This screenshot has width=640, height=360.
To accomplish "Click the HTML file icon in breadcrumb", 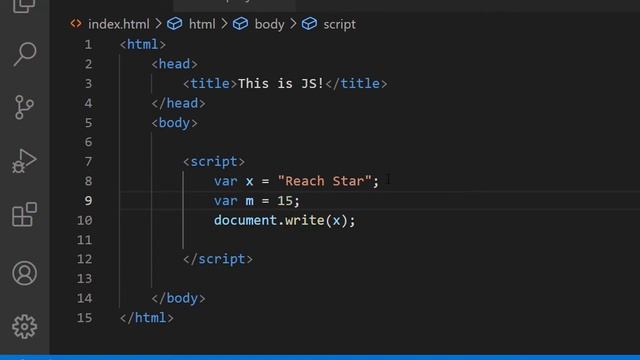I will tap(76, 24).
